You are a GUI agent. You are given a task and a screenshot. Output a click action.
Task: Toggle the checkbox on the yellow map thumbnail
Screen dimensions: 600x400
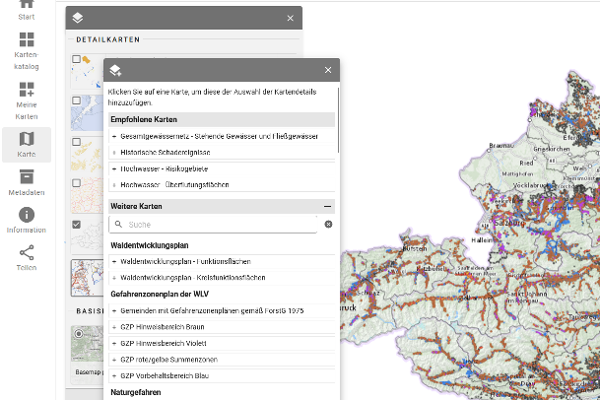coord(77,142)
